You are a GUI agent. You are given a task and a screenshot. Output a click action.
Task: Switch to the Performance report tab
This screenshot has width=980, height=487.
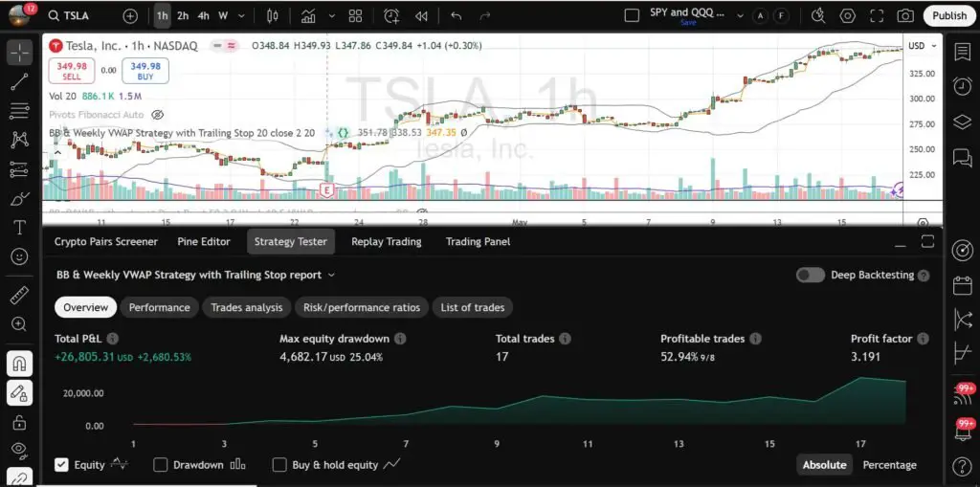point(160,307)
